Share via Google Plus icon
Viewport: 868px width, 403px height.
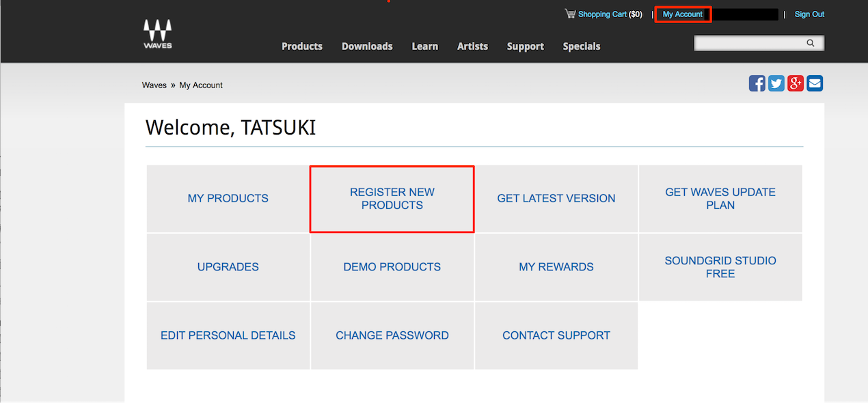796,83
